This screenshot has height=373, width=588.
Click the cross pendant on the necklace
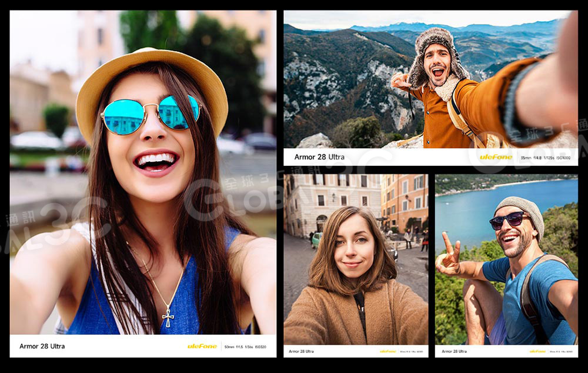(167, 319)
